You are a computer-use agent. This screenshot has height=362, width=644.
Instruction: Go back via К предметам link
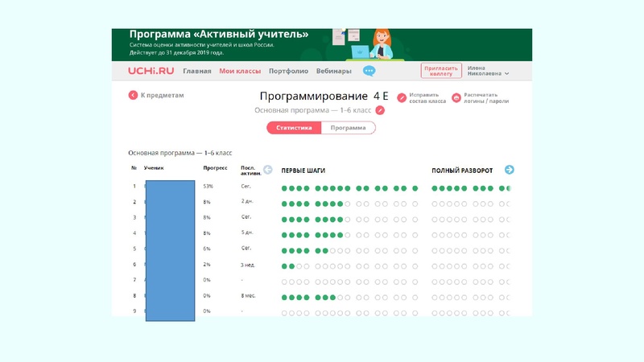click(163, 95)
